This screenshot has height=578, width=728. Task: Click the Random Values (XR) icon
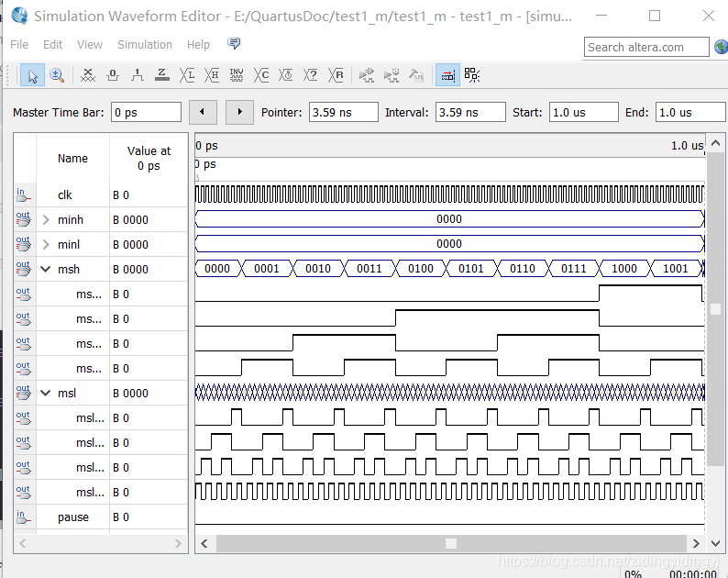(x=336, y=75)
